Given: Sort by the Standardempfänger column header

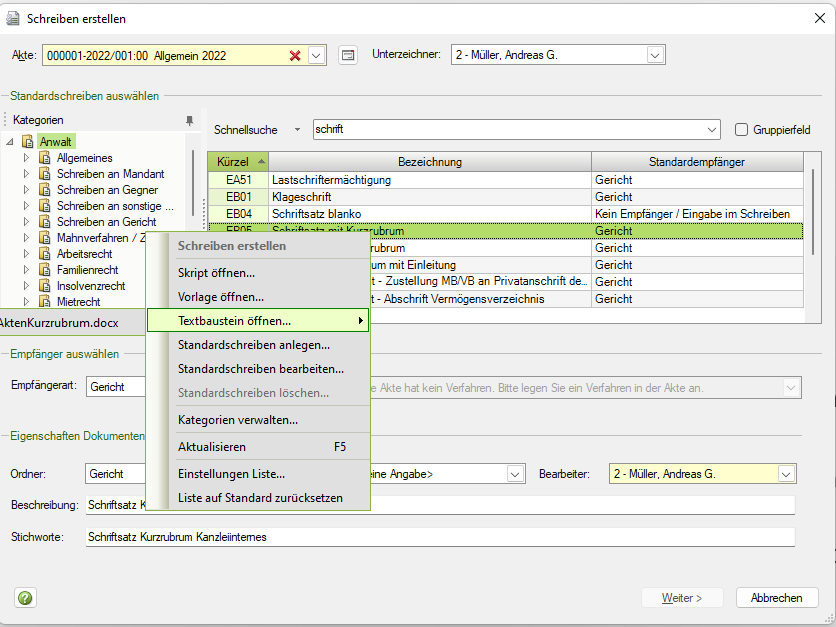Looking at the screenshot, I should pos(697,162).
